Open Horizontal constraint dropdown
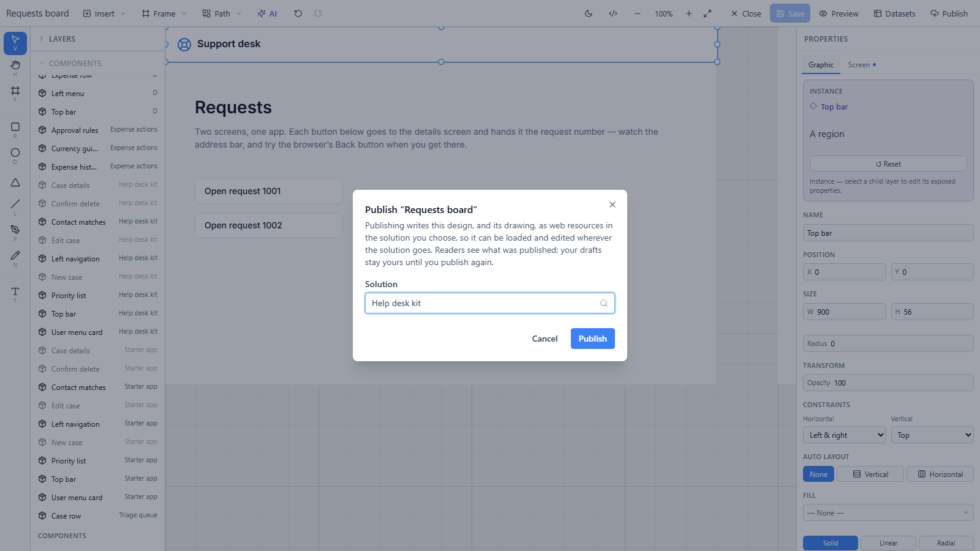Screen dimensions: 980x551 pyautogui.click(x=845, y=435)
